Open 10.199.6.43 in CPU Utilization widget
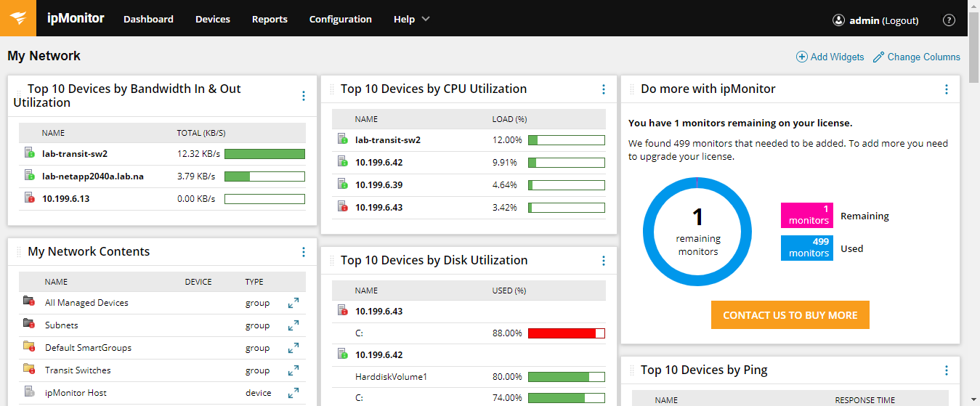The height and width of the screenshot is (406, 980). [x=378, y=208]
